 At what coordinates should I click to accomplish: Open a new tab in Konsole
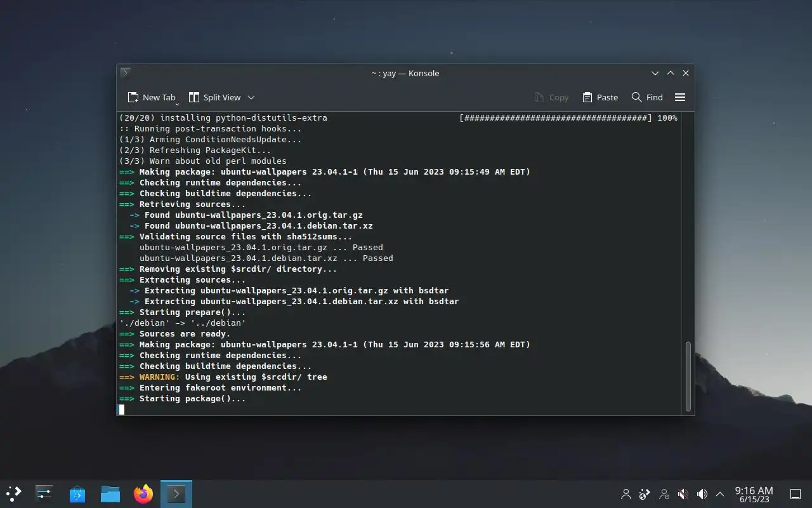(x=151, y=97)
